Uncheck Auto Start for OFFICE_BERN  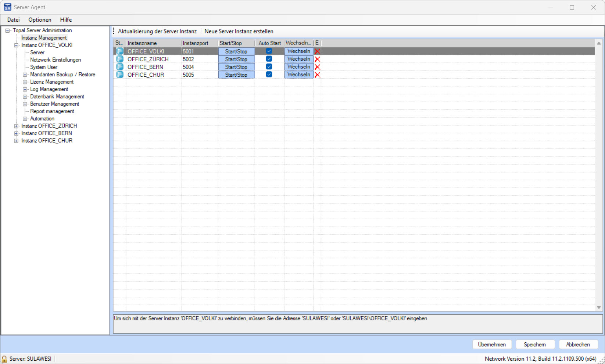click(x=269, y=66)
